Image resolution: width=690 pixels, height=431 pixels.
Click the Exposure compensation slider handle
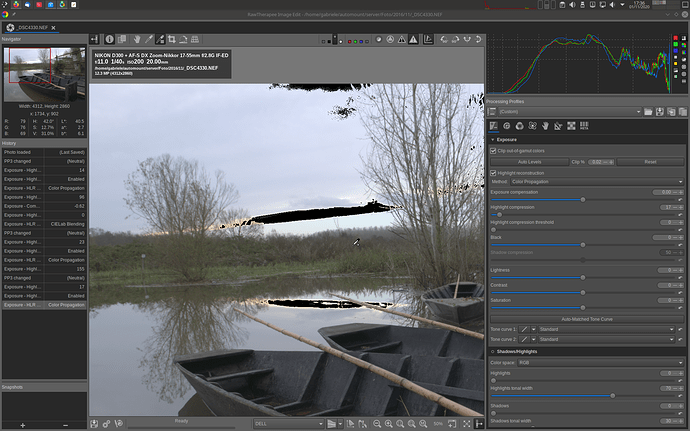(x=584, y=199)
